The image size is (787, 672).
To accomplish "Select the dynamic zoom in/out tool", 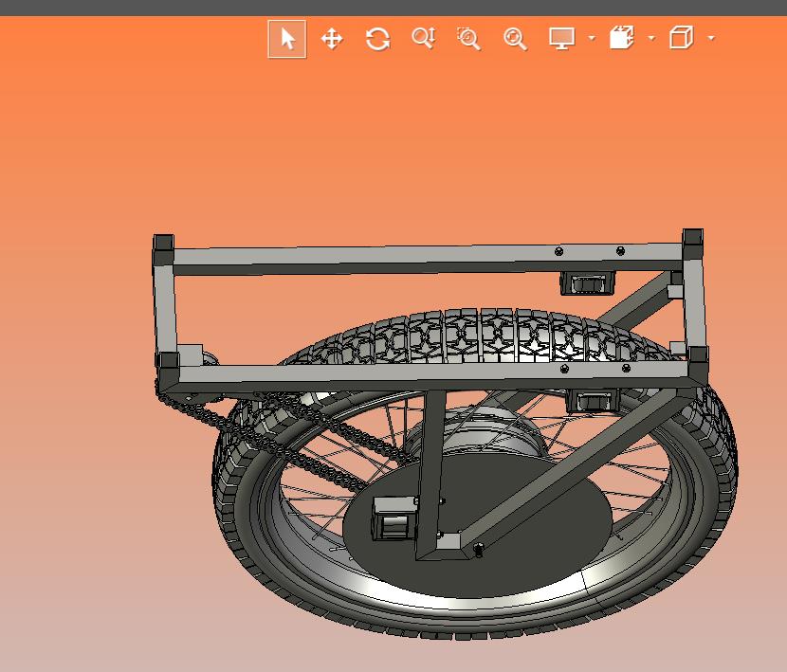I will tap(424, 39).
